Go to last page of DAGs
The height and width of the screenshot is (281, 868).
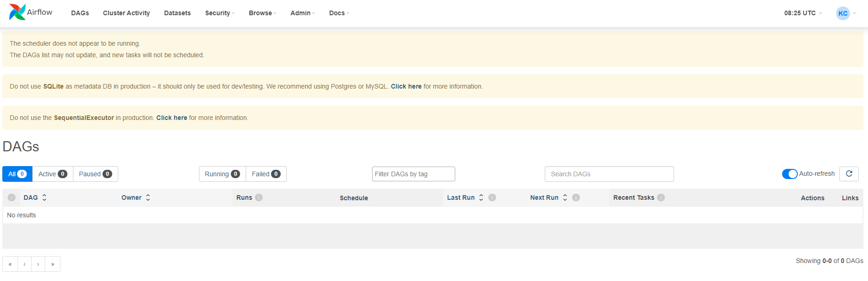click(x=53, y=264)
